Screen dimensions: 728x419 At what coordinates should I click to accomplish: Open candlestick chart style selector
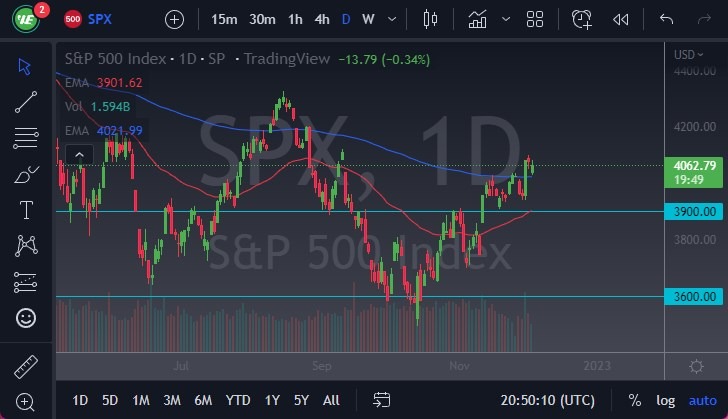tap(430, 20)
